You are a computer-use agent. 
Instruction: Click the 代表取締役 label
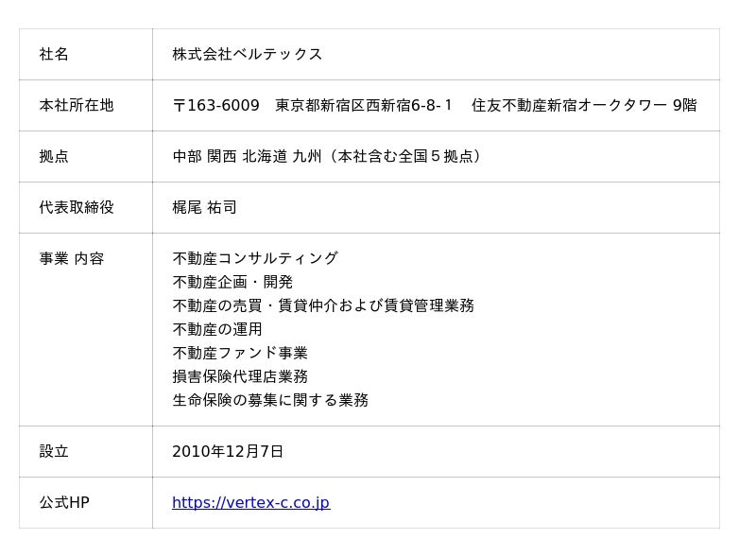click(x=76, y=207)
